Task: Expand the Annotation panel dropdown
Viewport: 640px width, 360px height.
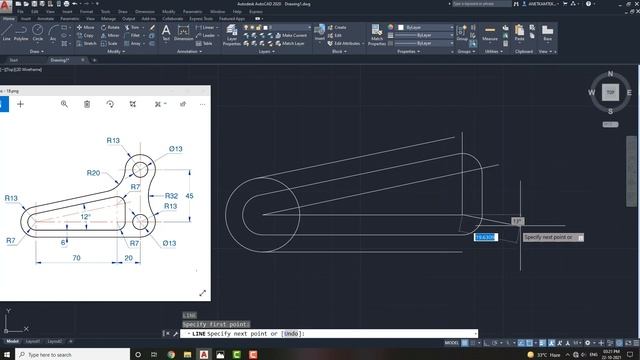Action: (x=189, y=52)
